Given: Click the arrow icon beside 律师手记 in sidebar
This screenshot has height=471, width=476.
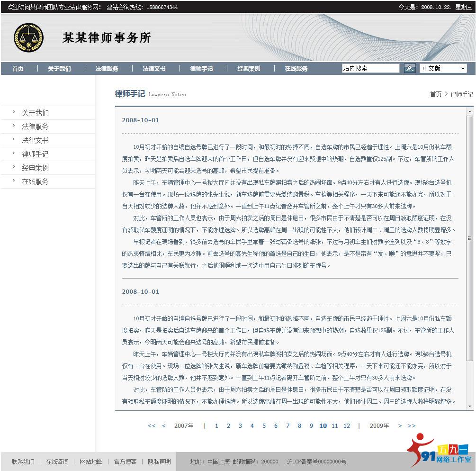Looking at the screenshot, I should [x=14, y=154].
